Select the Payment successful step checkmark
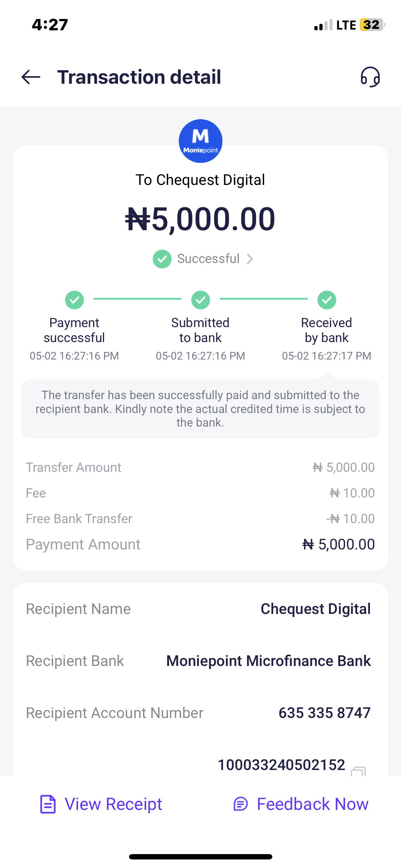The width and height of the screenshot is (401, 868). pos(74,300)
